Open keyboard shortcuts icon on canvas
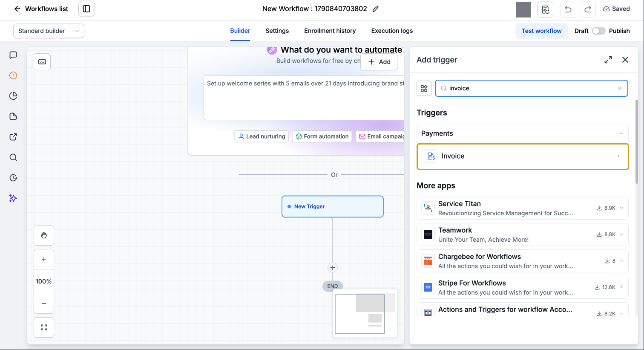 42,62
